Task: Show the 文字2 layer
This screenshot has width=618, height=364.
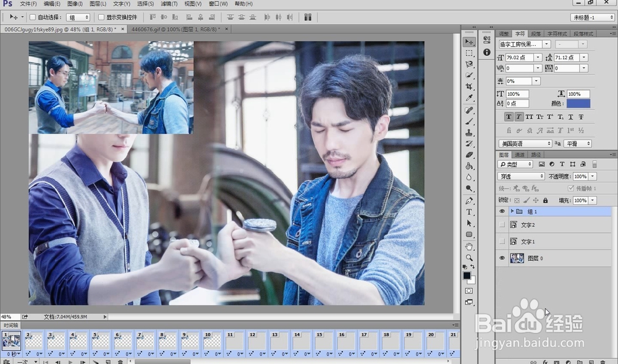Action: tap(502, 224)
